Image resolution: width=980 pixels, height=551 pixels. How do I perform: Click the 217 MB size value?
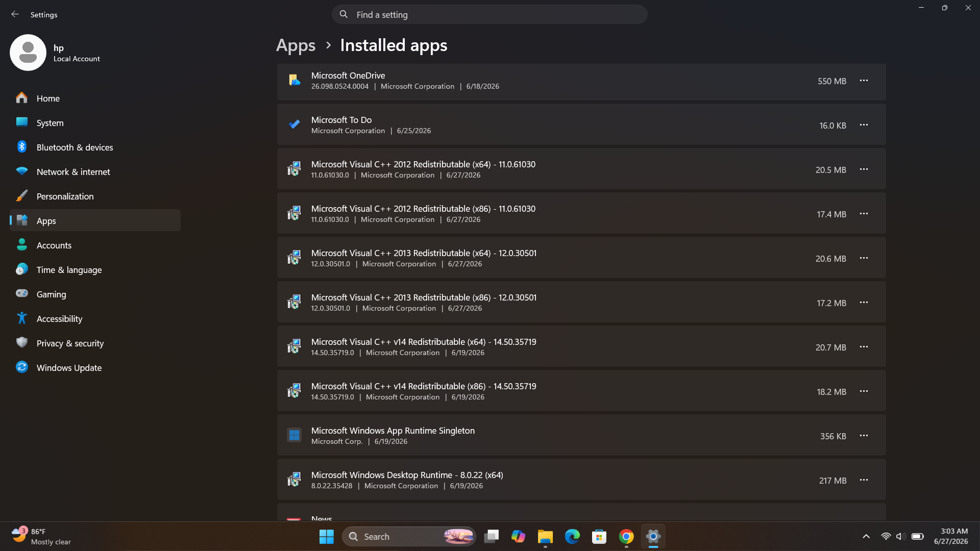(833, 481)
